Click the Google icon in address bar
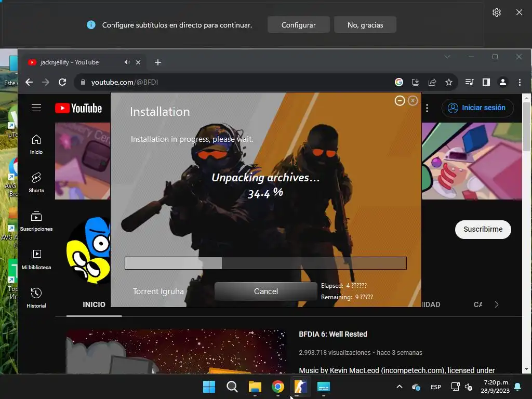The height and width of the screenshot is (399, 532). (x=399, y=82)
